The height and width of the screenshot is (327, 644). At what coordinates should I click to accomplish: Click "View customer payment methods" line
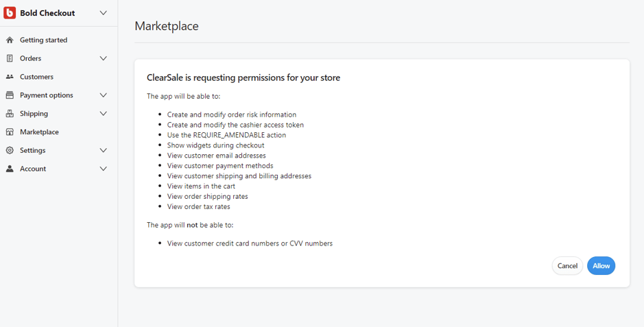coord(220,166)
